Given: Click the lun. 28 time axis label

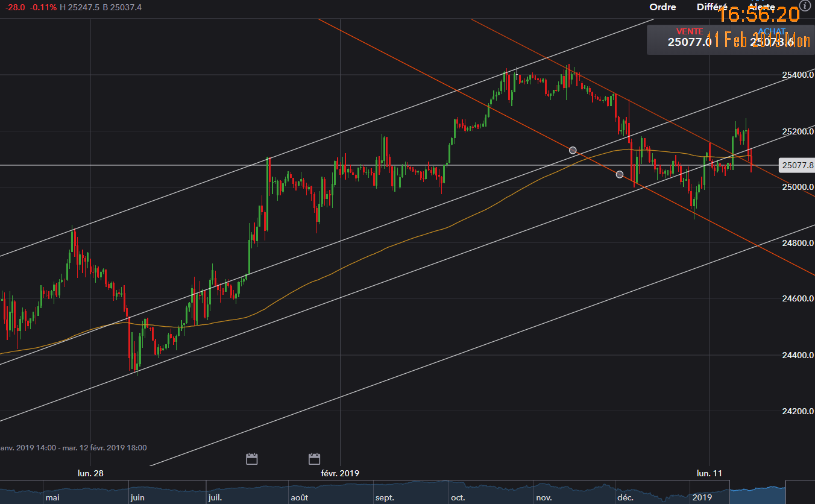Looking at the screenshot, I should point(90,473).
